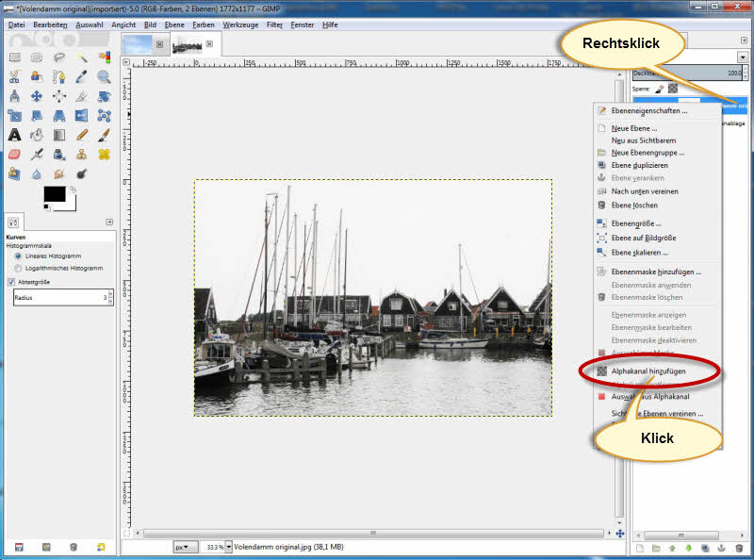Viewport: 754px width, 560px height.
Task: Open the 33.3% zoom dropdown
Action: click(x=229, y=547)
